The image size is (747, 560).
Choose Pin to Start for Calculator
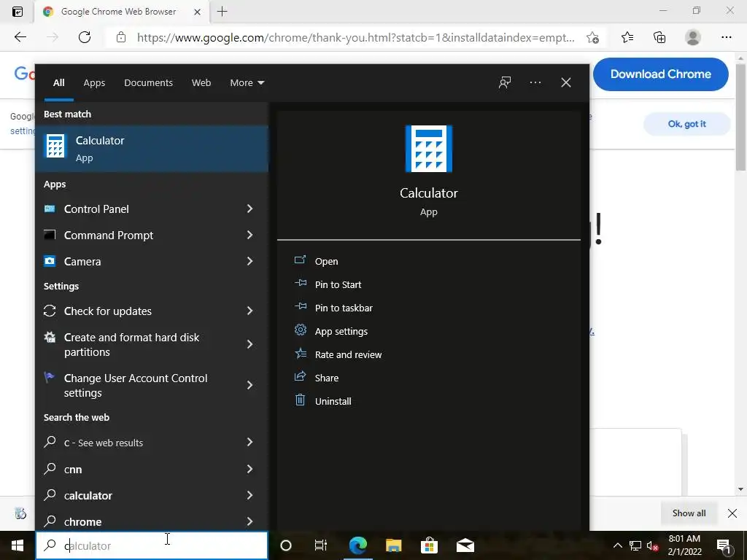pos(338,285)
